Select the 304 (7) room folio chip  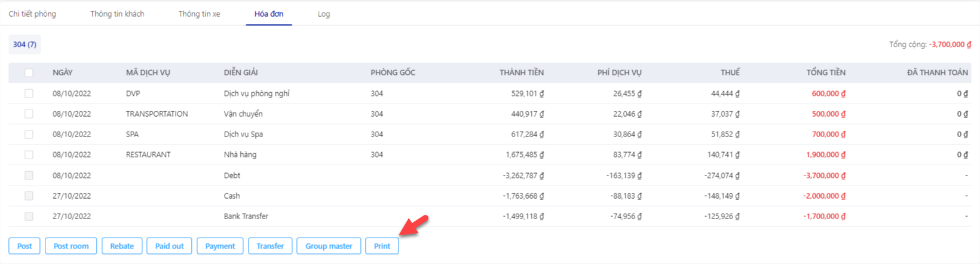click(24, 44)
